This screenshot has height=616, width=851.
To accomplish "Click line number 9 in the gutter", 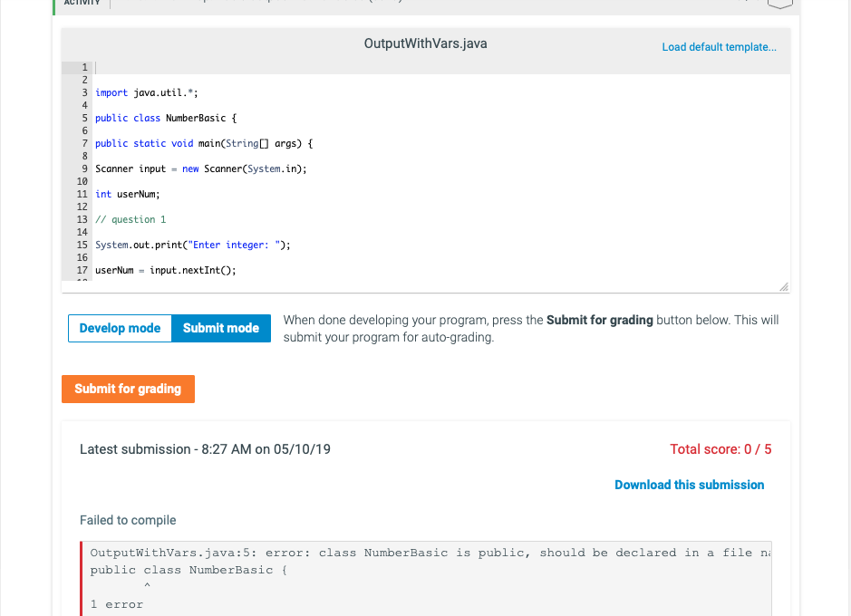I will (82, 168).
